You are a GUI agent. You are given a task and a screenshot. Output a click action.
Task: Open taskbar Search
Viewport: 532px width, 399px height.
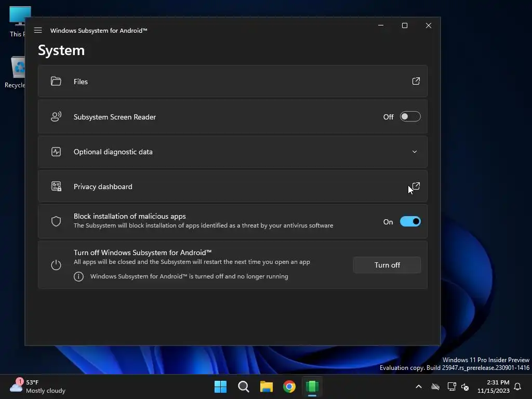pos(243,387)
